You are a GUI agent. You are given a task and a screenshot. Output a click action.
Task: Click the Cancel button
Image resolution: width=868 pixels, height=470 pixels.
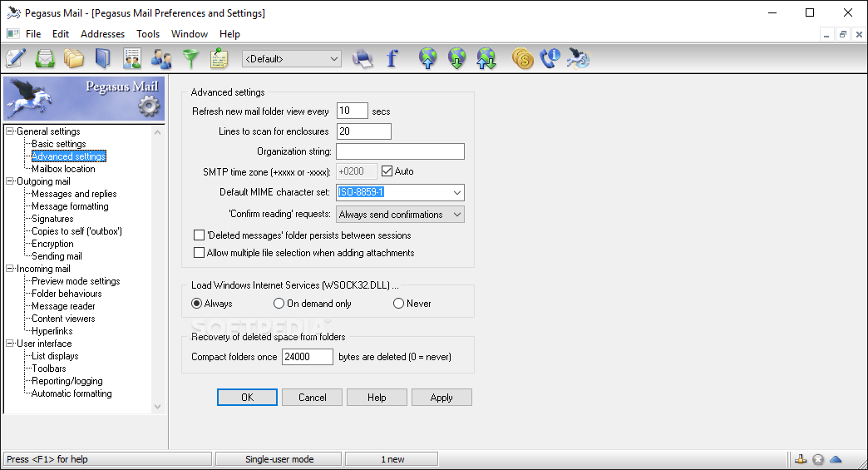[313, 398]
